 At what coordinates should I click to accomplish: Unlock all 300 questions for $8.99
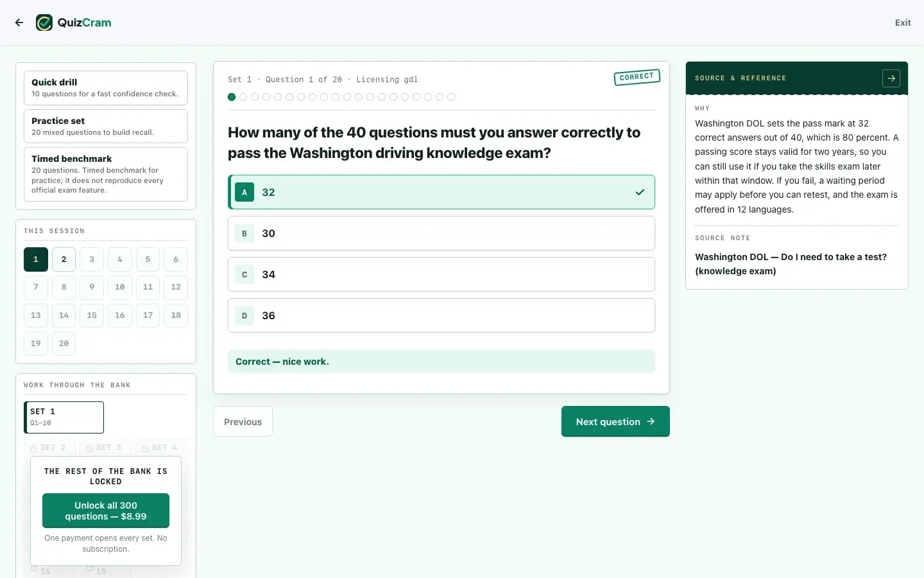coord(106,511)
